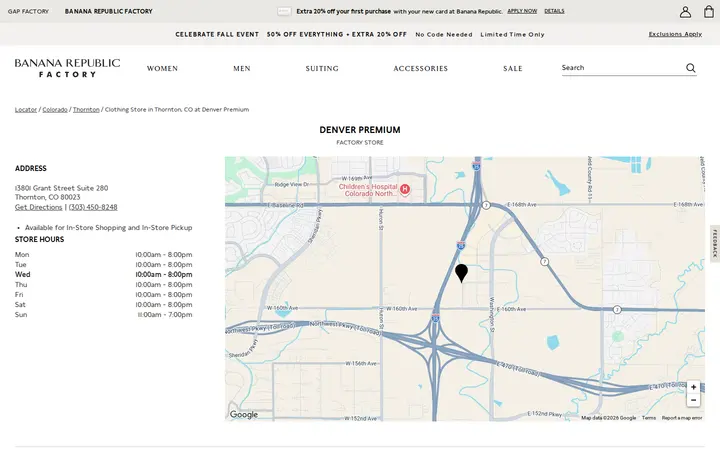720x450 pixels.
Task: Click the Exclusions Apply link
Action: [x=675, y=34]
